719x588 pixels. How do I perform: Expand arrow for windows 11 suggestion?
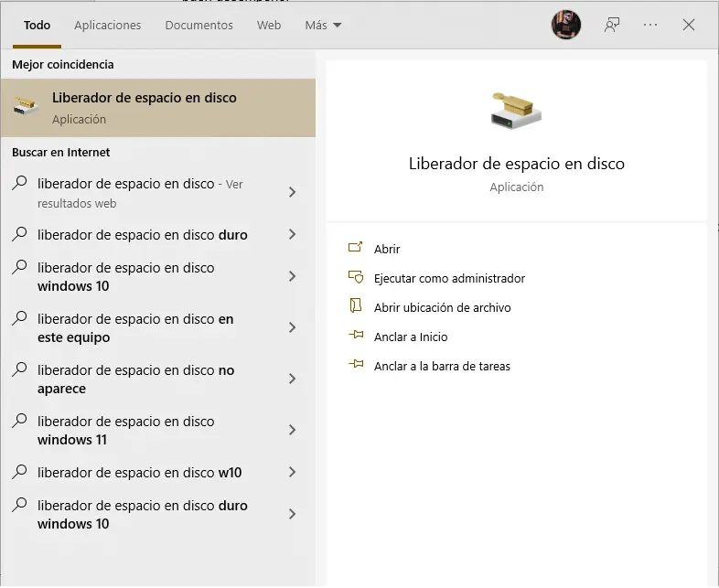click(292, 430)
